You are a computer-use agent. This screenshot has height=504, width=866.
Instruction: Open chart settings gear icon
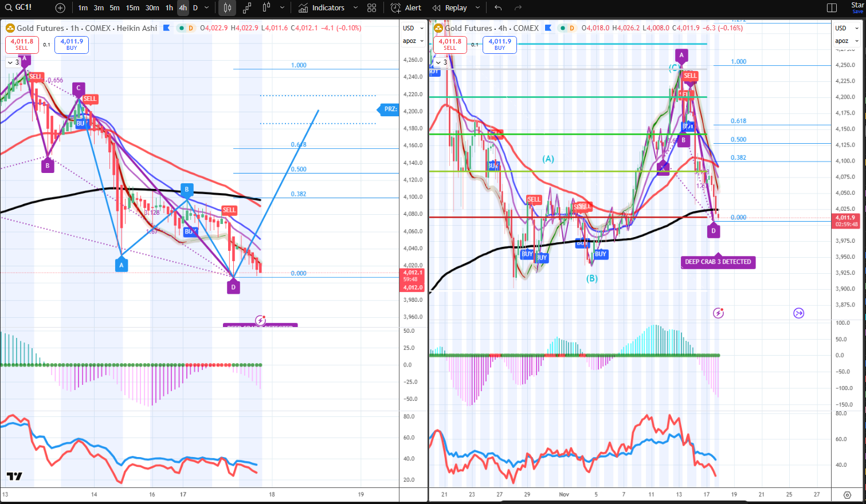coord(847,494)
